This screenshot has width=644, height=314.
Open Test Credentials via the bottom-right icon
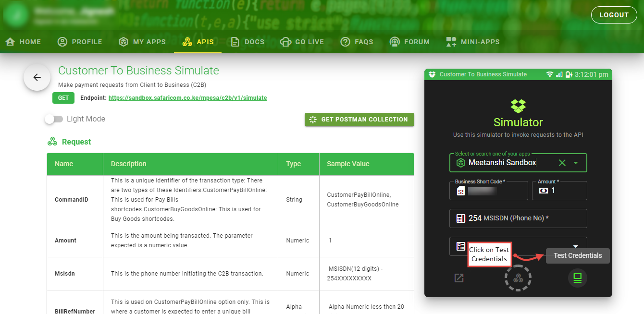tap(578, 278)
